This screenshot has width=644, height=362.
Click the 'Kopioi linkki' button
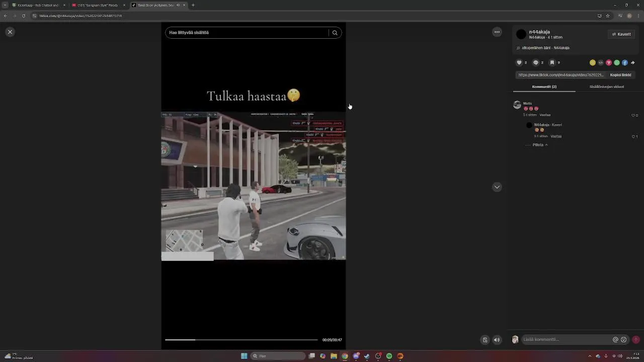(620, 75)
